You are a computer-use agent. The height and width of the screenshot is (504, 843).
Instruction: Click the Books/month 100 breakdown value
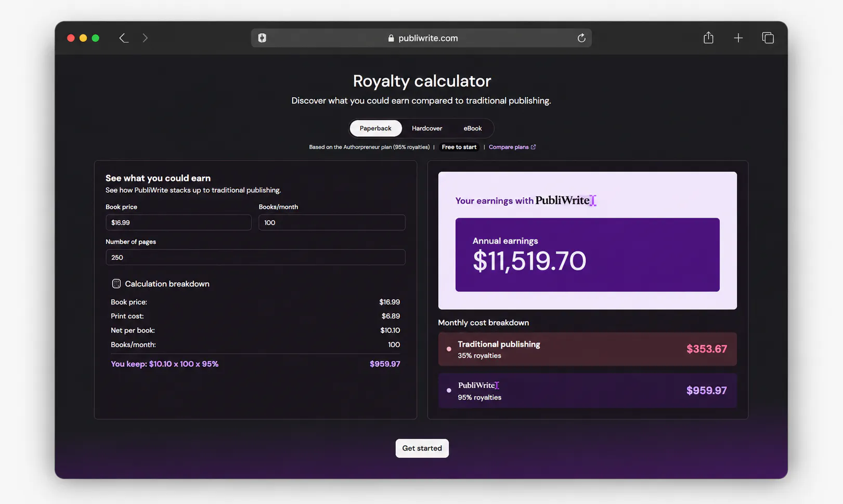[x=394, y=344]
